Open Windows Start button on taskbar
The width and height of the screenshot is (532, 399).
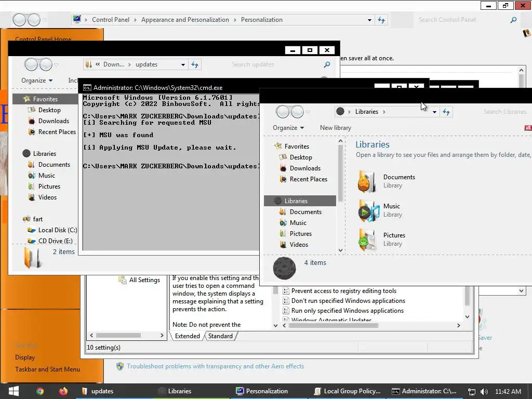point(14,391)
